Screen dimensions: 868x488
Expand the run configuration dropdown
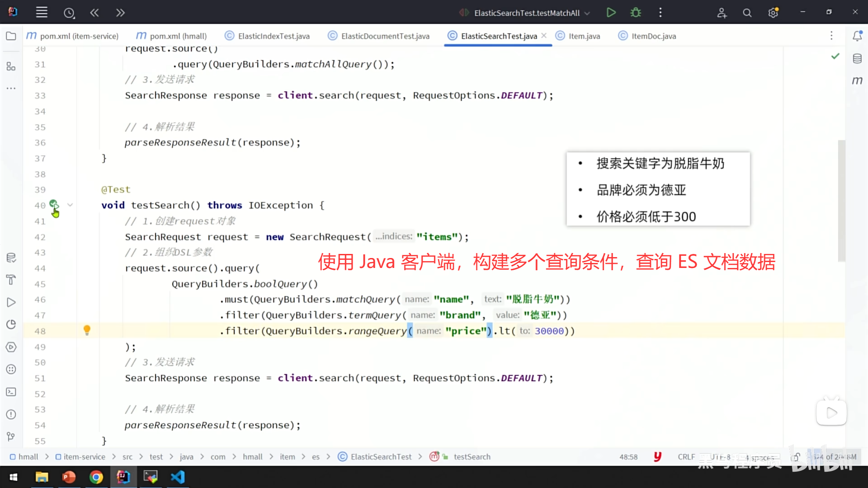click(587, 13)
